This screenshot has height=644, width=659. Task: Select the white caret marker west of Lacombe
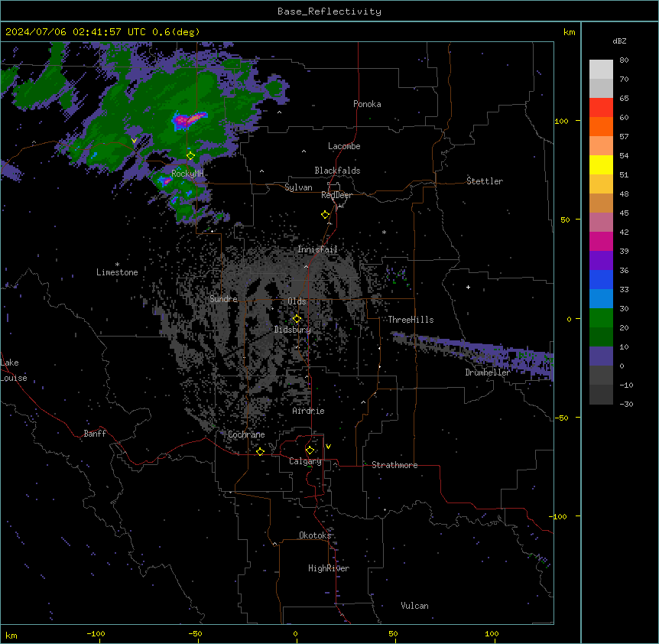pos(304,151)
